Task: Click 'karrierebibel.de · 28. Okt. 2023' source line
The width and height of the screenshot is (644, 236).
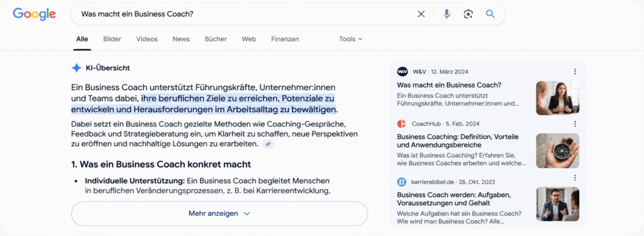Action: [x=453, y=182]
